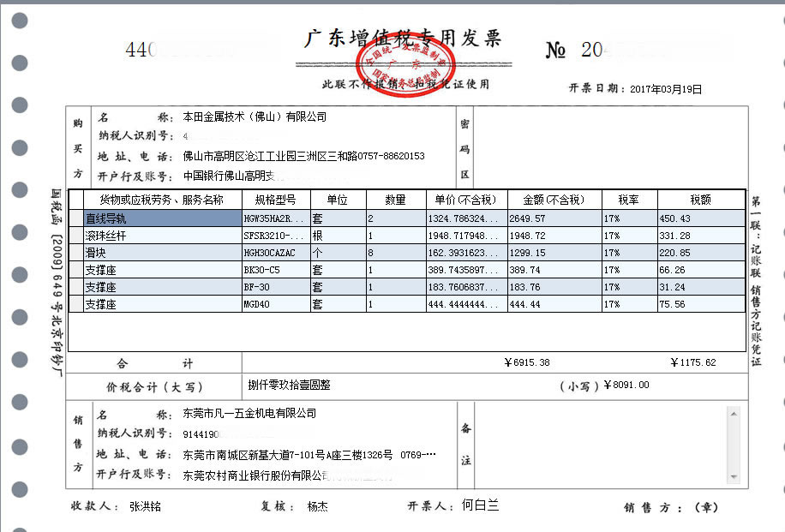The image size is (785, 532).
Task: Click the 税率 column header
Action: pyautogui.click(x=629, y=200)
